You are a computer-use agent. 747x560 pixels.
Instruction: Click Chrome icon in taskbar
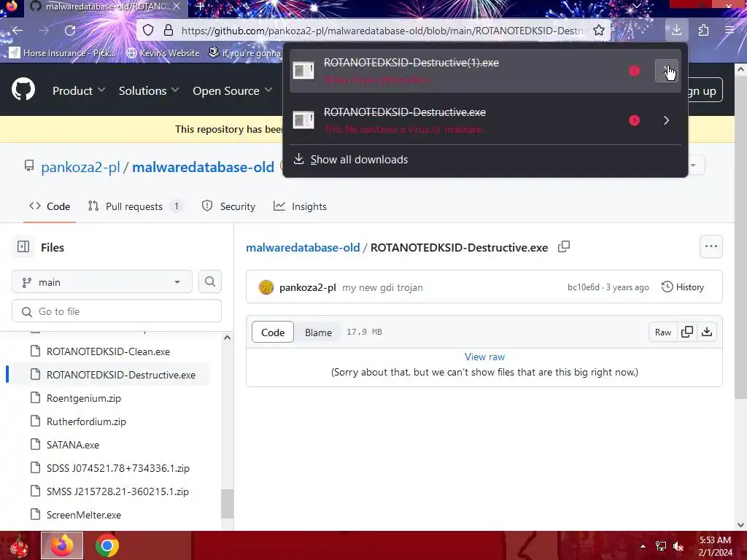coord(107,545)
